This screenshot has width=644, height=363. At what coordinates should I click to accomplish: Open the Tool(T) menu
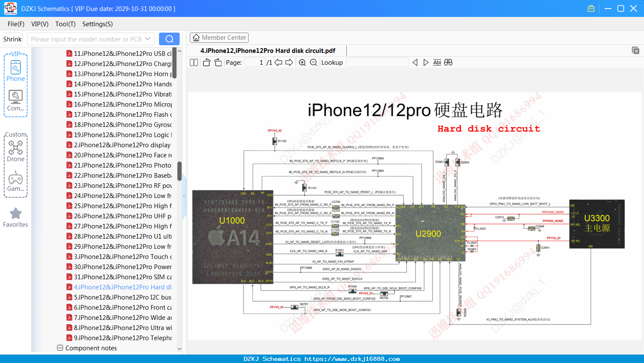tap(66, 24)
